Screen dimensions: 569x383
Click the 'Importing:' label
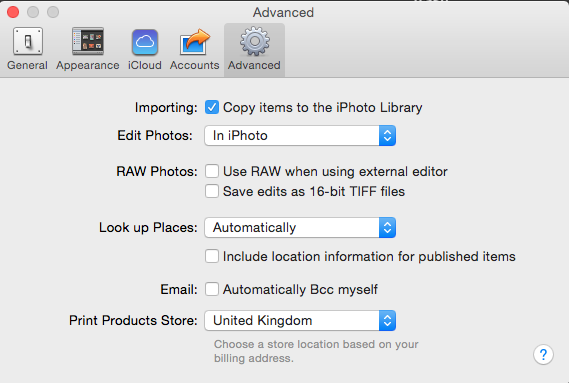pos(166,107)
